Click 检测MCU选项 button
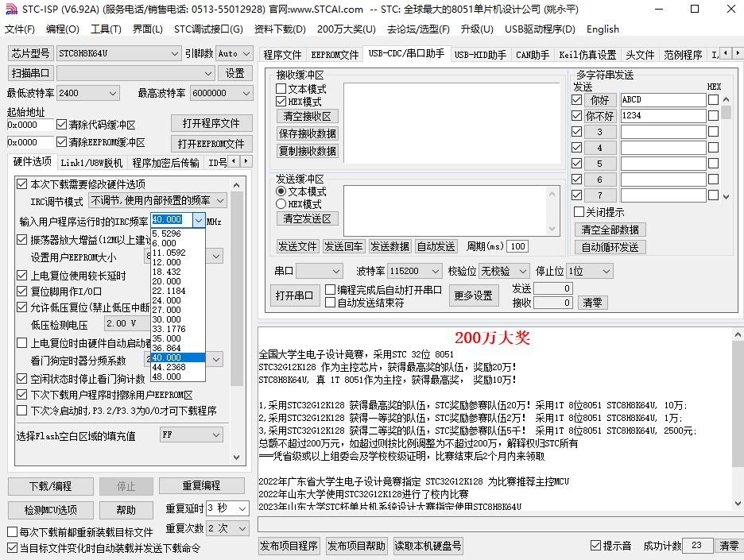The height and width of the screenshot is (560, 744). tap(50, 510)
